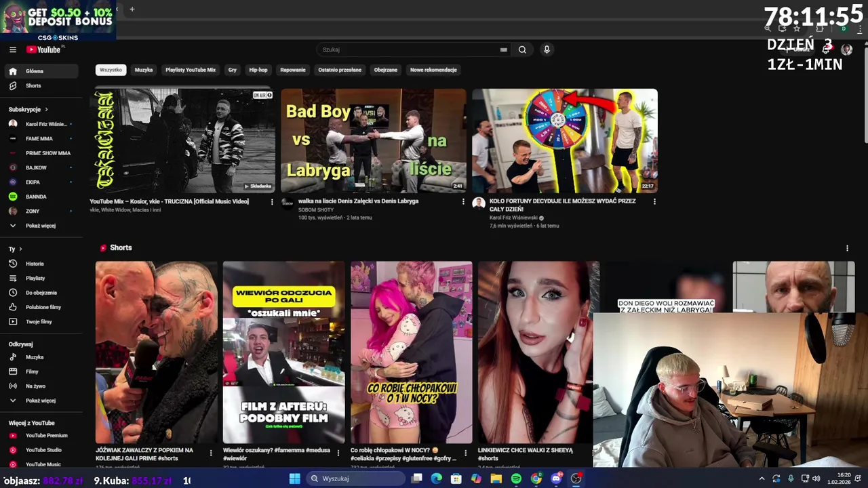Go to Główna home in sidebar
This screenshot has width=868, height=488.
(42, 71)
